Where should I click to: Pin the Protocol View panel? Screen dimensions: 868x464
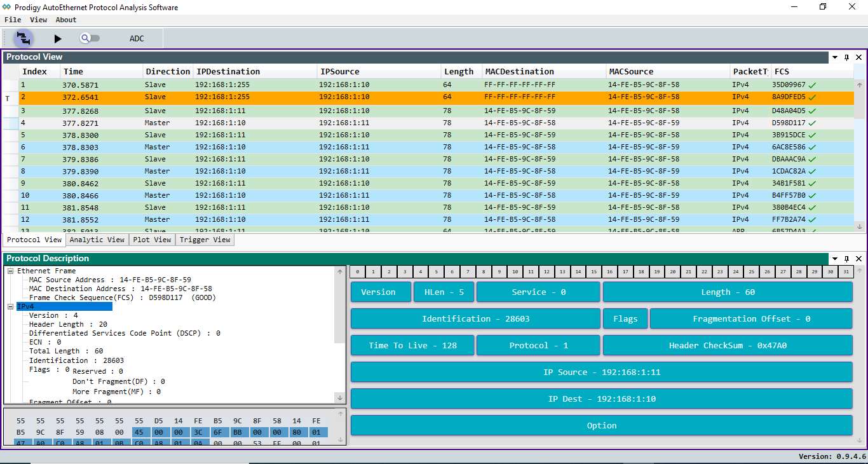pyautogui.click(x=846, y=57)
